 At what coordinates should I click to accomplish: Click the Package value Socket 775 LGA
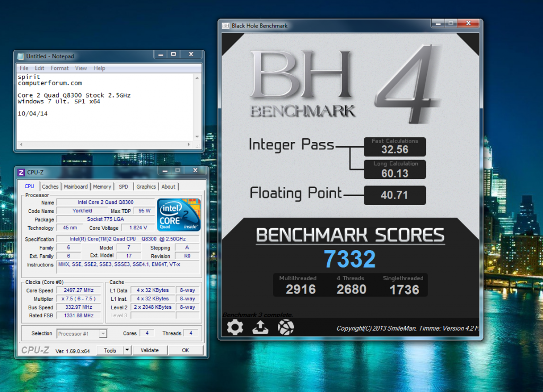(106, 219)
